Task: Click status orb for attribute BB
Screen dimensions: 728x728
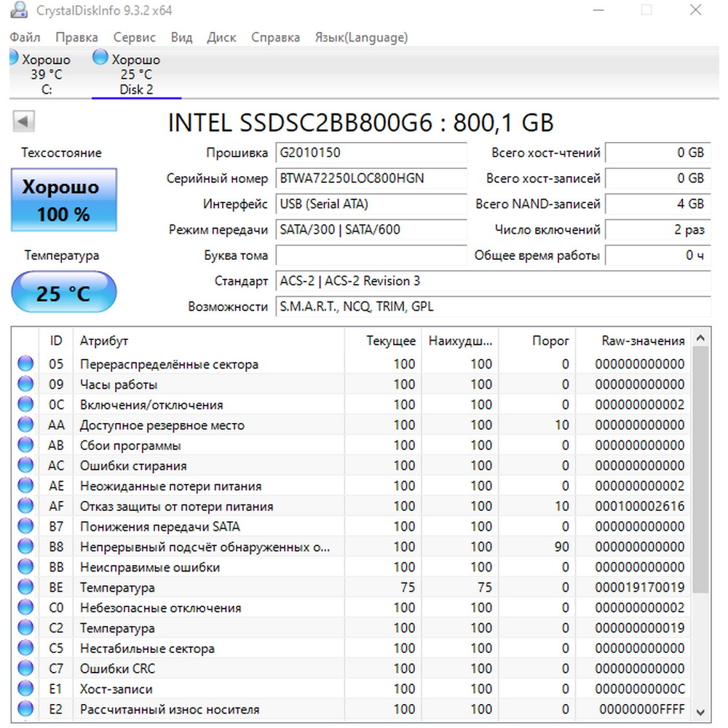Action: click(25, 567)
